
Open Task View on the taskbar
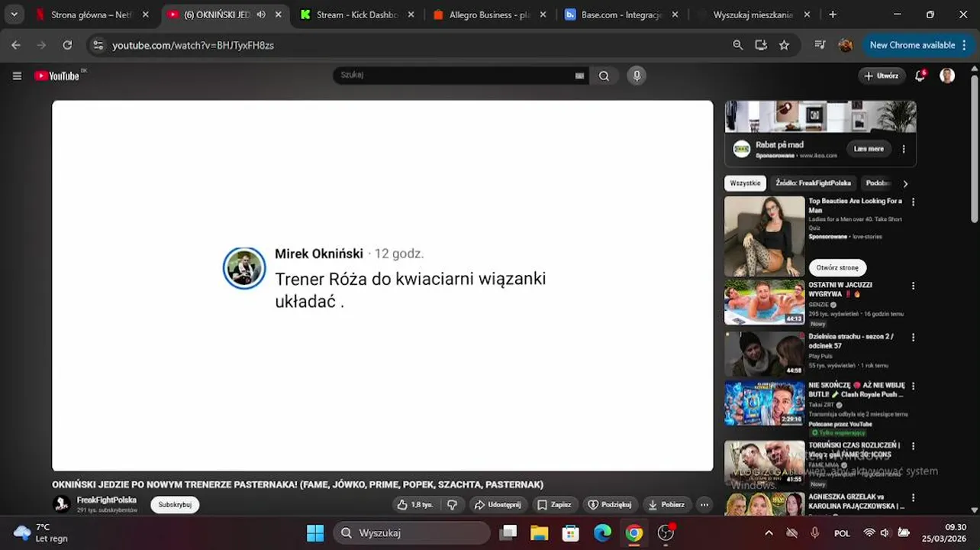(508, 532)
